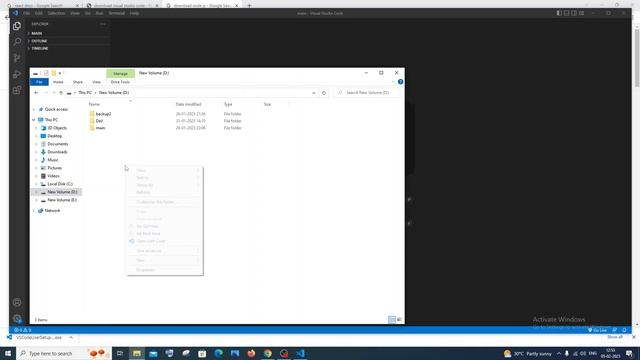Open the Explorer view in VS Code activity bar
Screen dimensions: 640x360
(x=17, y=26)
